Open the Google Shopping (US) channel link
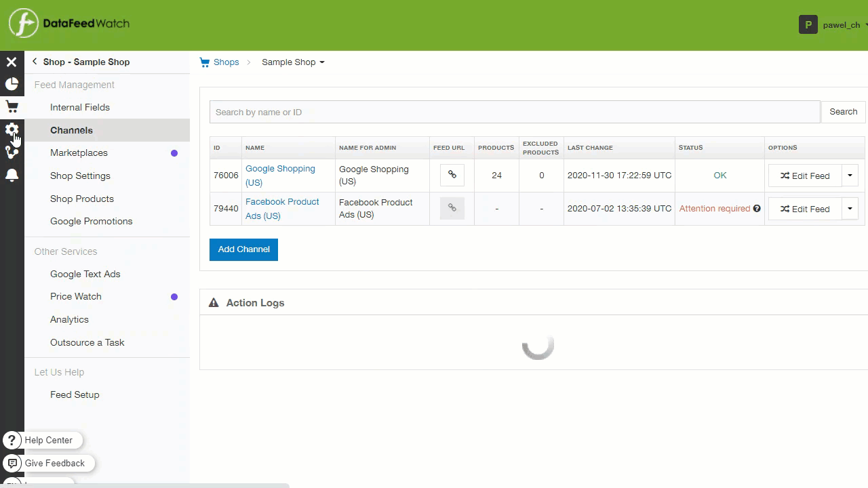The image size is (868, 488). pyautogui.click(x=280, y=176)
